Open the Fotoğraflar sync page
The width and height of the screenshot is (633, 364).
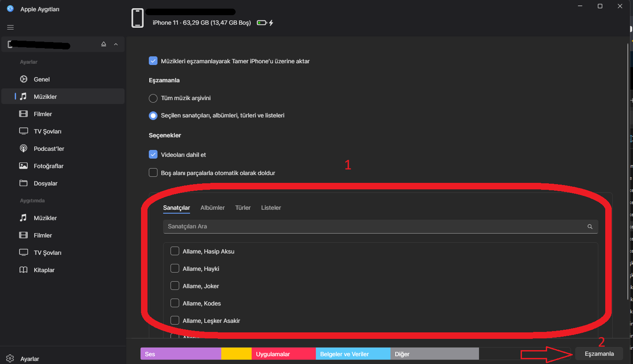click(x=63, y=166)
